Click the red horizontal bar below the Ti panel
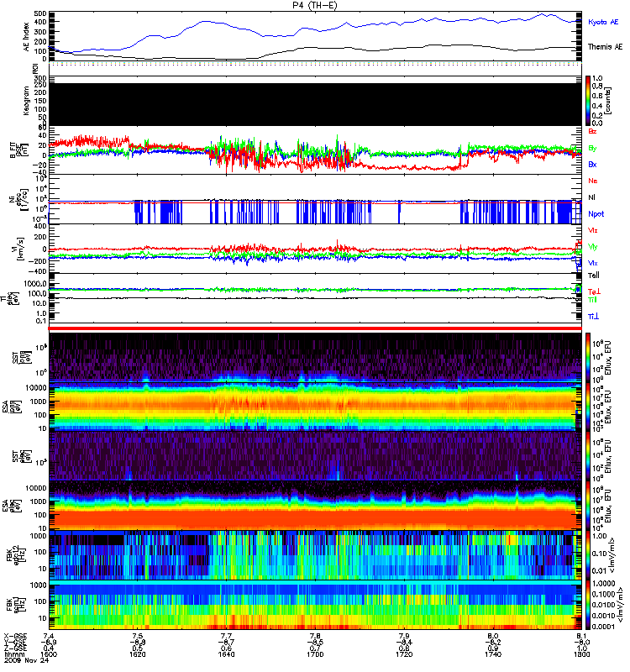The height and width of the screenshot is (672, 630). [315, 328]
